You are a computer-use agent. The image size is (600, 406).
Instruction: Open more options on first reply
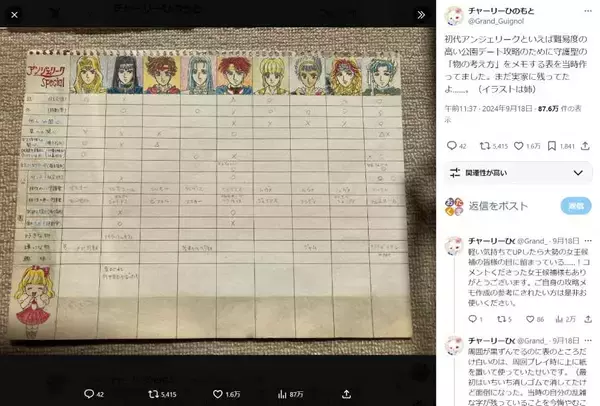588,241
